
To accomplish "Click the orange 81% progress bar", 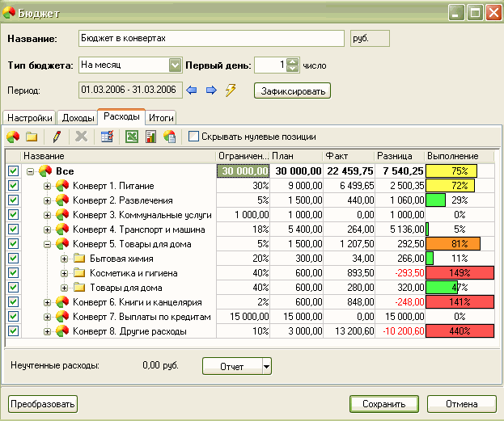I will coord(453,244).
